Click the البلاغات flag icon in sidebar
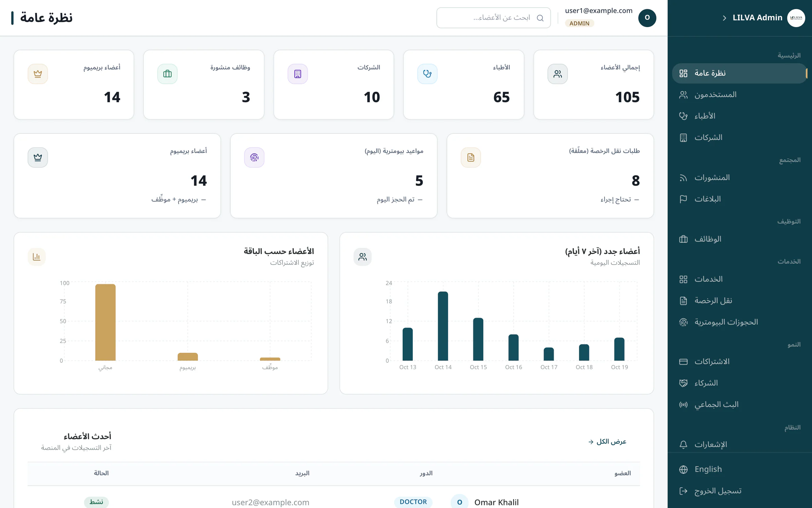This screenshot has width=812, height=508. click(x=683, y=199)
